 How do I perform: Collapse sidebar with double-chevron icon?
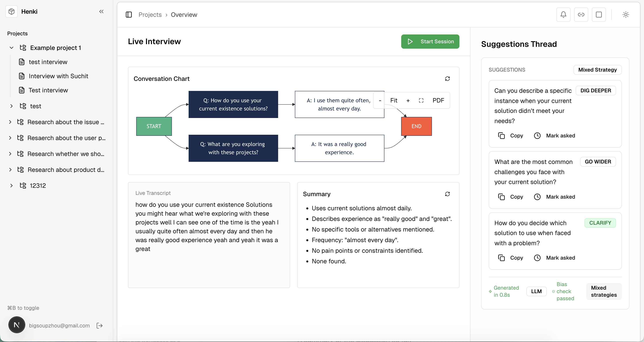[x=101, y=11]
